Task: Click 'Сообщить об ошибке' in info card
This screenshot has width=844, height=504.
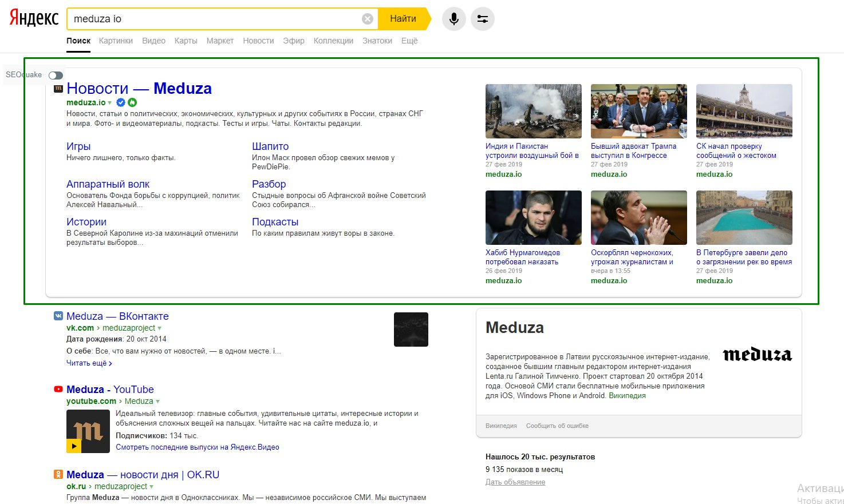Action: [x=557, y=426]
